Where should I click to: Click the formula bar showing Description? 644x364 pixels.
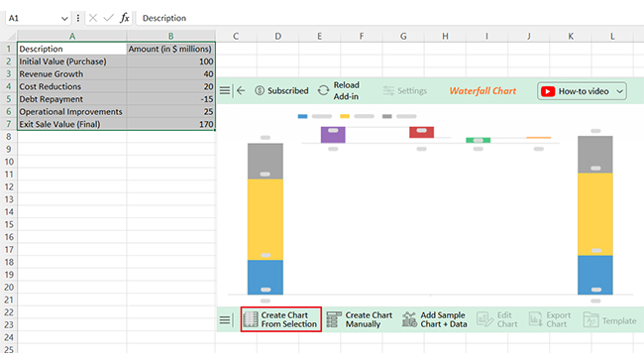coord(389,18)
